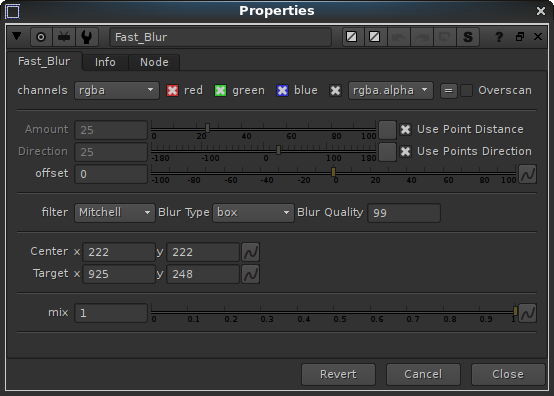
Task: Click the Center x field showing 222
Action: click(x=119, y=252)
